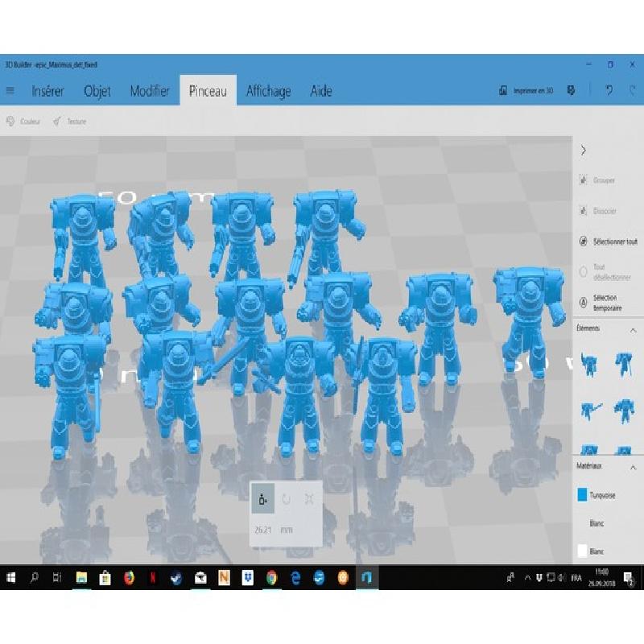The height and width of the screenshot is (644, 644).
Task: Click the Dissocier button
Action: tap(598, 211)
